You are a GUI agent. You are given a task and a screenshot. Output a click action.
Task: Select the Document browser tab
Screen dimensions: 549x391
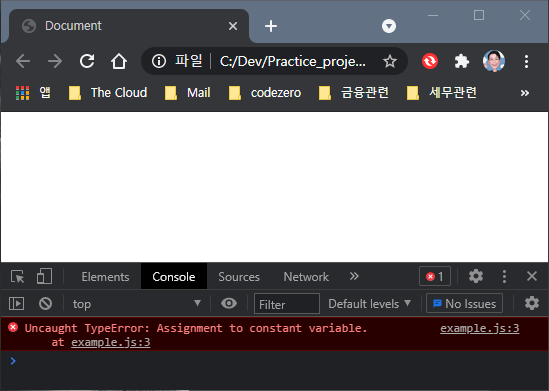point(129,26)
